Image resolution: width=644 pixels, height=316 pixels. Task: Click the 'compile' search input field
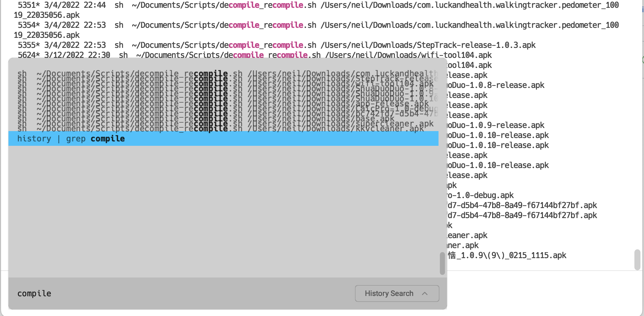point(94,293)
